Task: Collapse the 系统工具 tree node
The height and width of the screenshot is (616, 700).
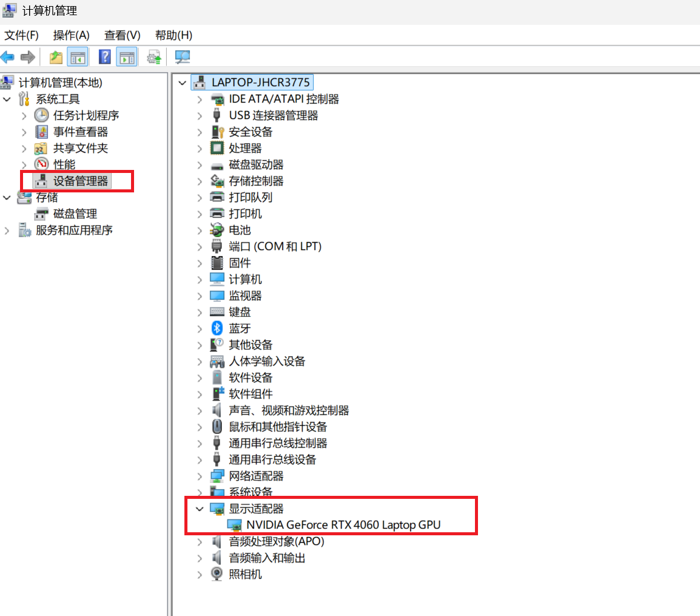Action: 7,99
